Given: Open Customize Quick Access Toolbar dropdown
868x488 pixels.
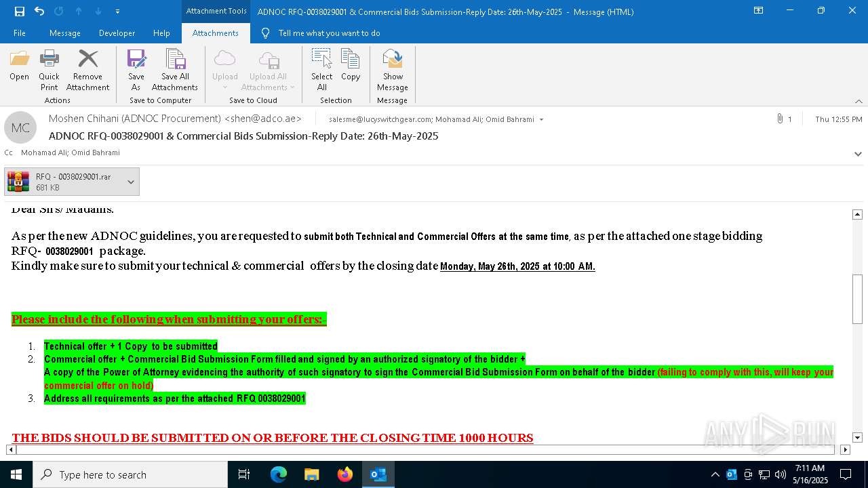Looking at the screenshot, I should pos(117,12).
